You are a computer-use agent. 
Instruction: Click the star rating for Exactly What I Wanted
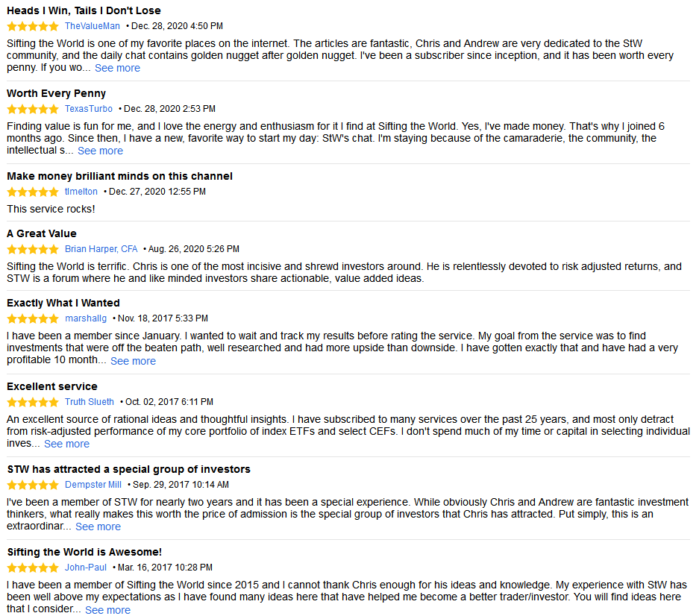point(32,318)
